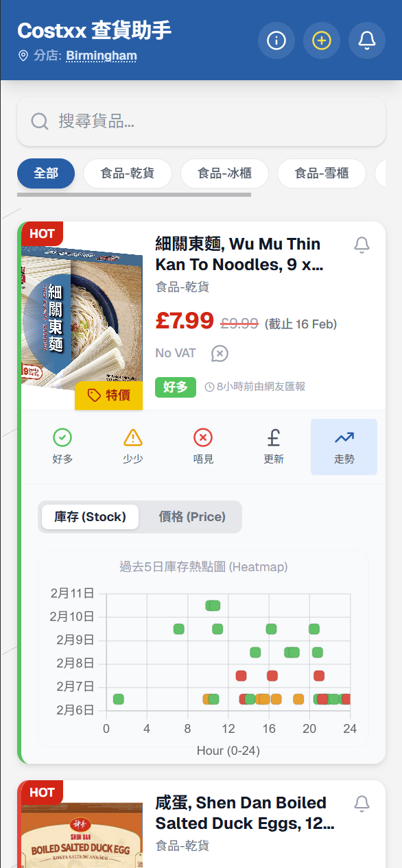Open notifications bell in the header
The width and height of the screenshot is (402, 868).
[367, 41]
